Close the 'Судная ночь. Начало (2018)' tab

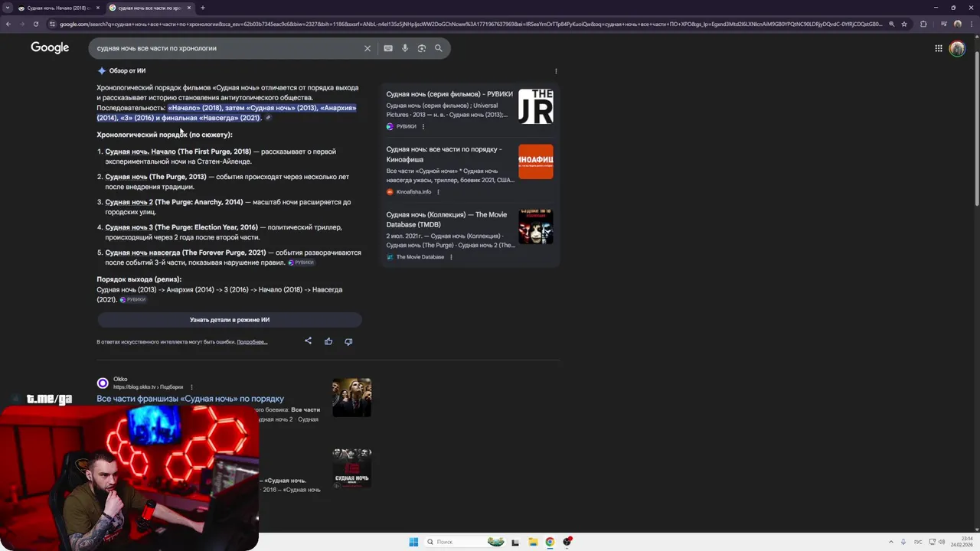coord(99,8)
